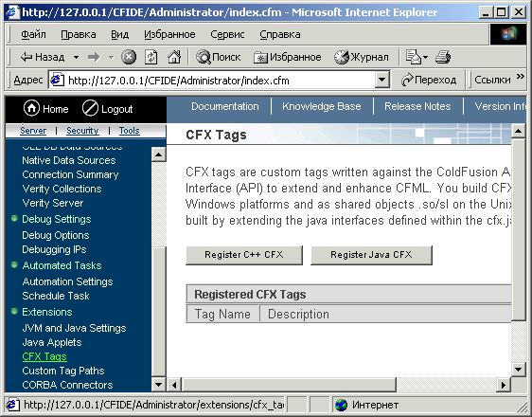This screenshot has width=532, height=417.
Task: Open JVM and Java Settings
Action: (74, 328)
